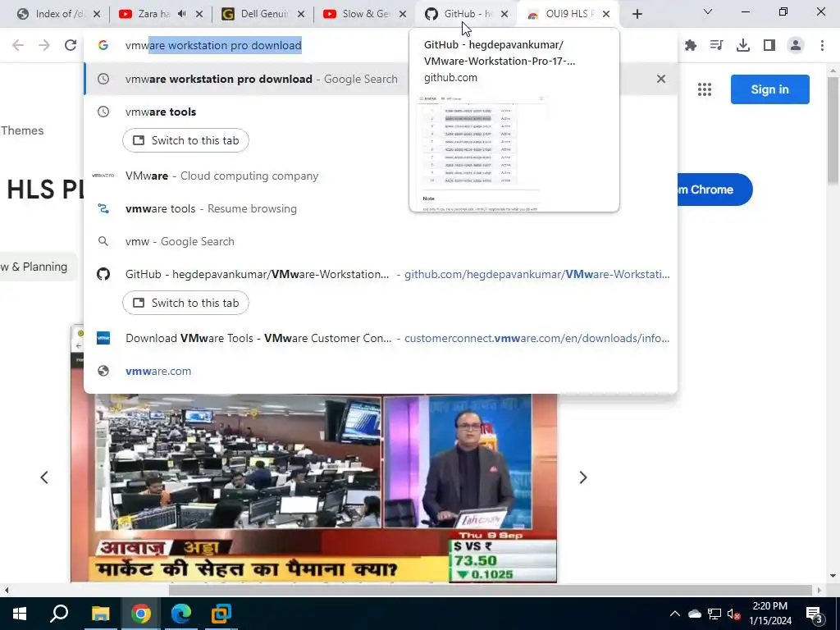The image size is (840, 630).
Task: Close the GitHub tab
Action: 504,14
